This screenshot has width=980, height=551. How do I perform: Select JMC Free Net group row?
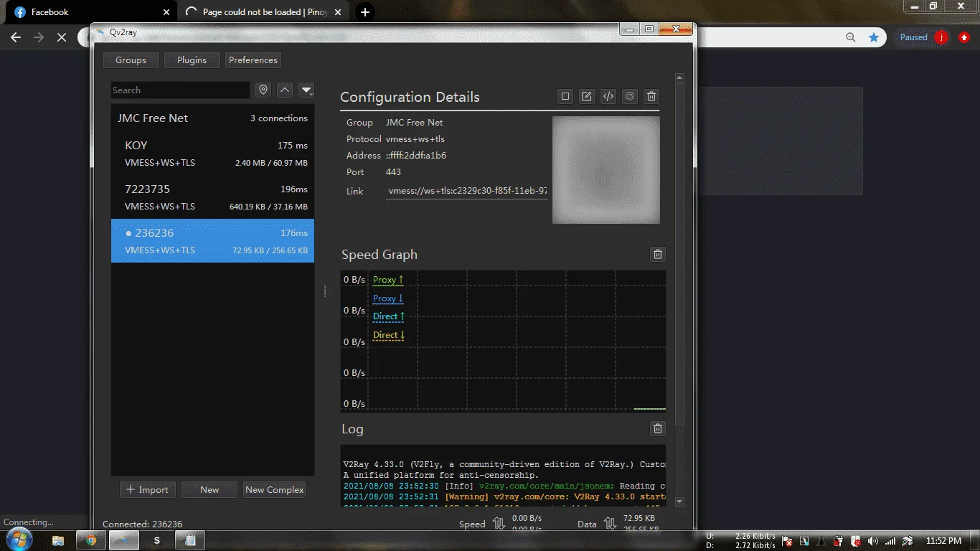[212, 118]
